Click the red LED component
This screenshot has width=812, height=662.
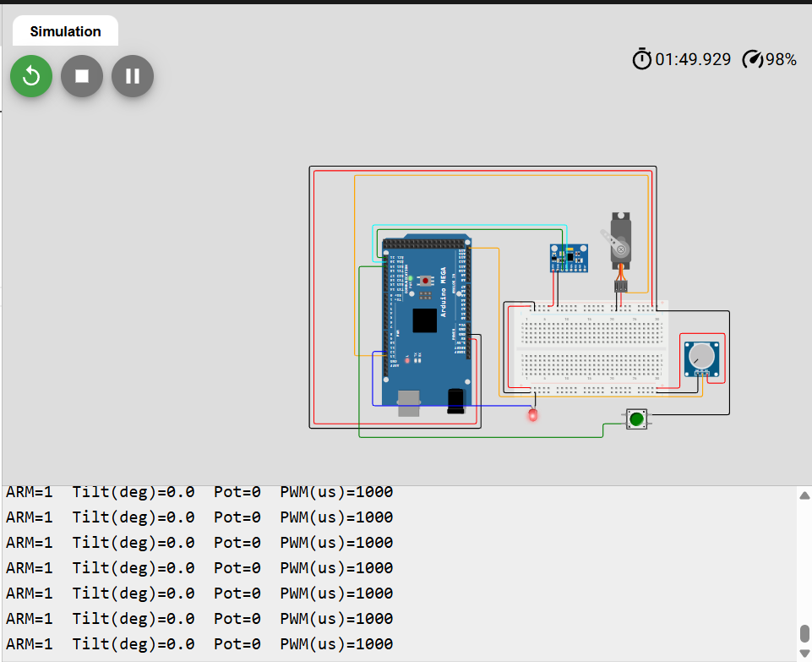click(x=532, y=414)
